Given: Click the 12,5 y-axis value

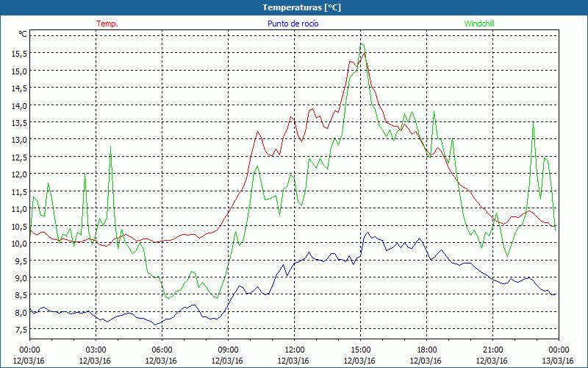Looking at the screenshot, I should click(x=19, y=157).
